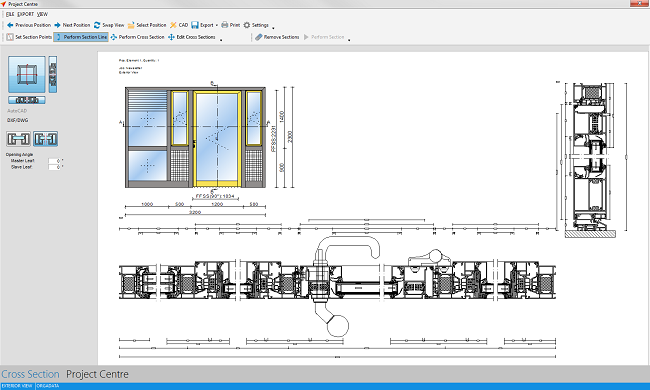This screenshot has height=390, width=650.
Task: Jump to Next Position
Action: (x=72, y=25)
